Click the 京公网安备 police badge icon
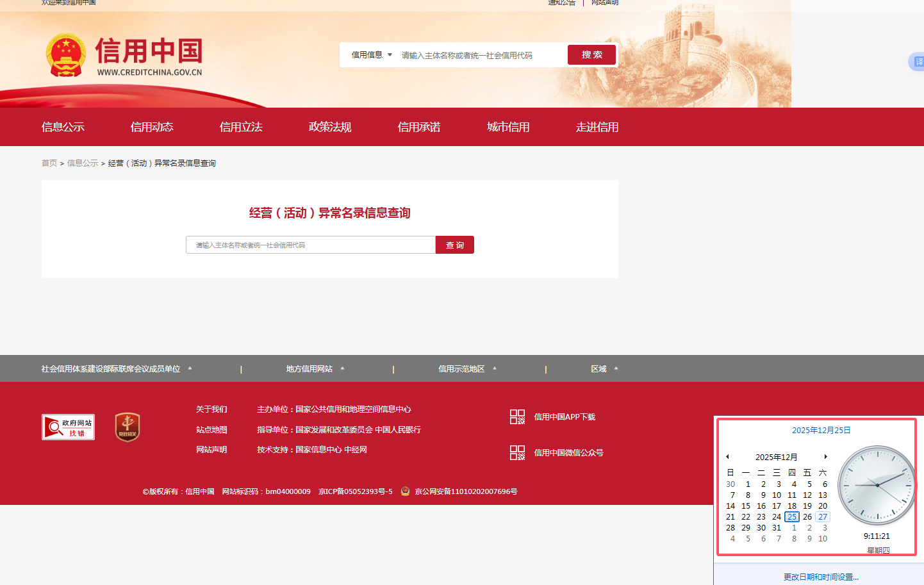 pyautogui.click(x=404, y=491)
